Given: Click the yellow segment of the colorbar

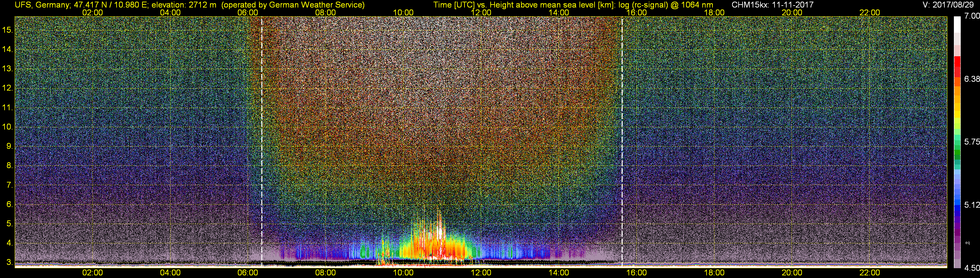Looking at the screenshot, I should click(957, 114).
